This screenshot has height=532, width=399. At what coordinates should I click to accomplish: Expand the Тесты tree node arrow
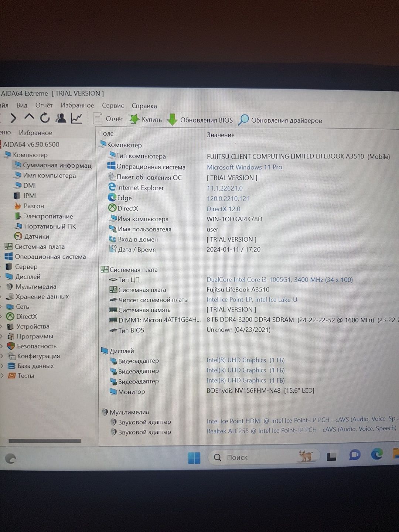coord(2,375)
